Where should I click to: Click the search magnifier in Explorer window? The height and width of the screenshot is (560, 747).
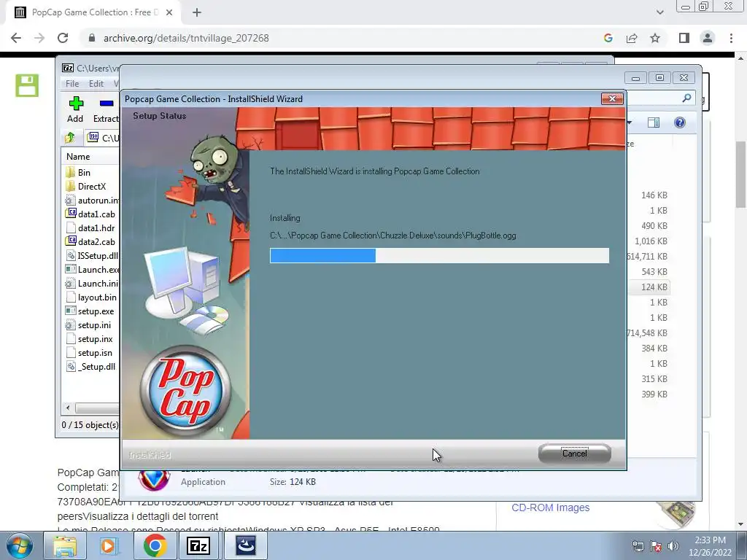click(x=686, y=98)
